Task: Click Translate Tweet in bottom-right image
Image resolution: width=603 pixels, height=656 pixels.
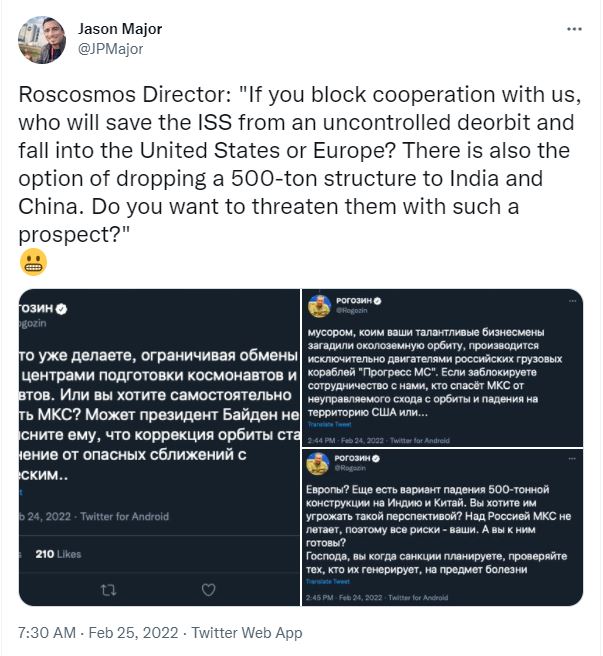Action: pyautogui.click(x=328, y=580)
